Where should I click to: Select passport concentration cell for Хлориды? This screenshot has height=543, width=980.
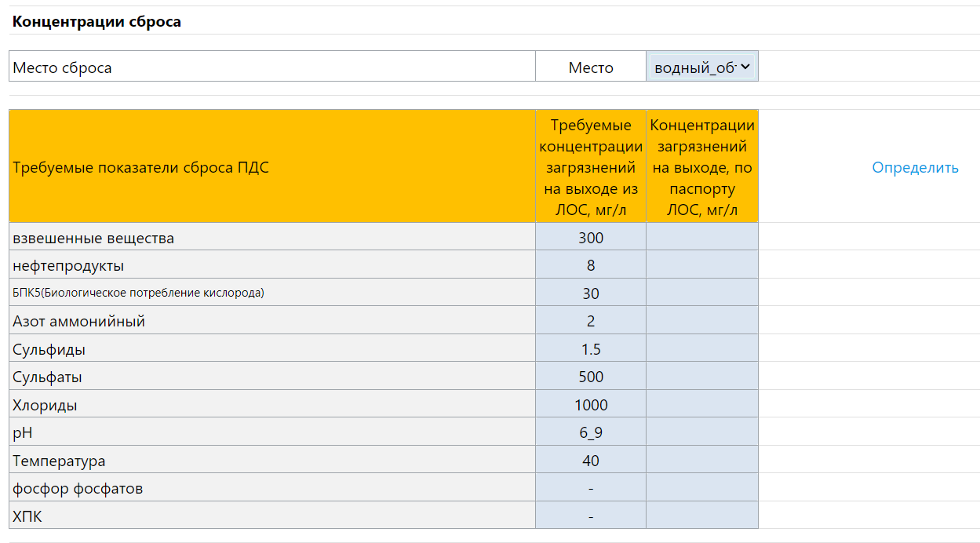702,405
